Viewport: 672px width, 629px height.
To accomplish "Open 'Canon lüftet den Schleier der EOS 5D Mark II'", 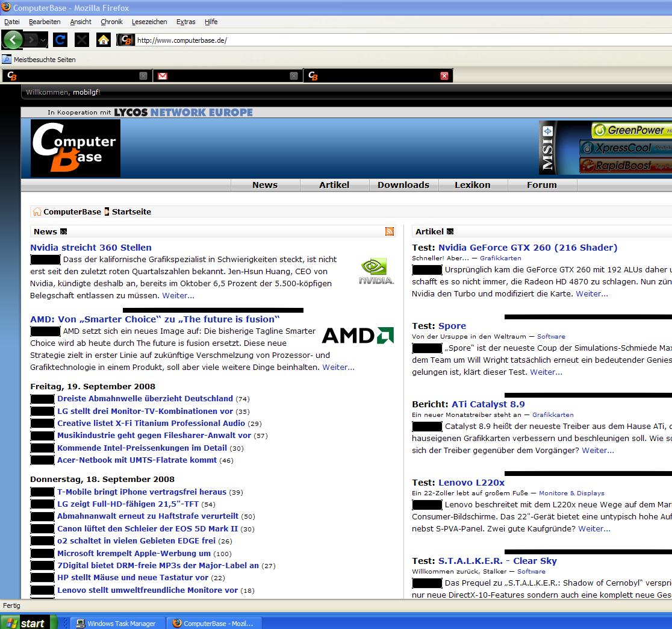I will tap(148, 528).
